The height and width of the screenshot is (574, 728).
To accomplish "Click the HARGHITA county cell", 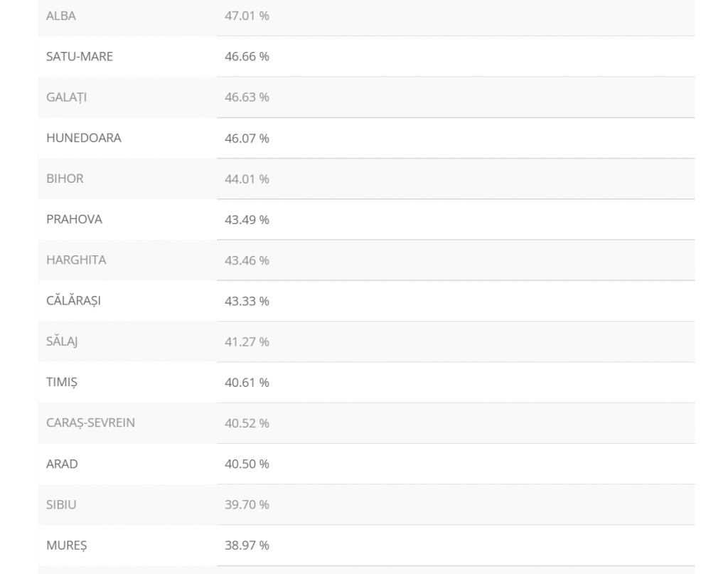I will pyautogui.click(x=76, y=260).
